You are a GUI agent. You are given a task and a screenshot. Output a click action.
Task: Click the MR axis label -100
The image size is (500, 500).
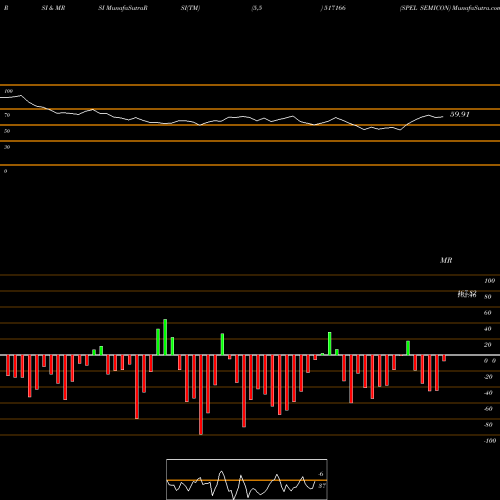click(490, 441)
